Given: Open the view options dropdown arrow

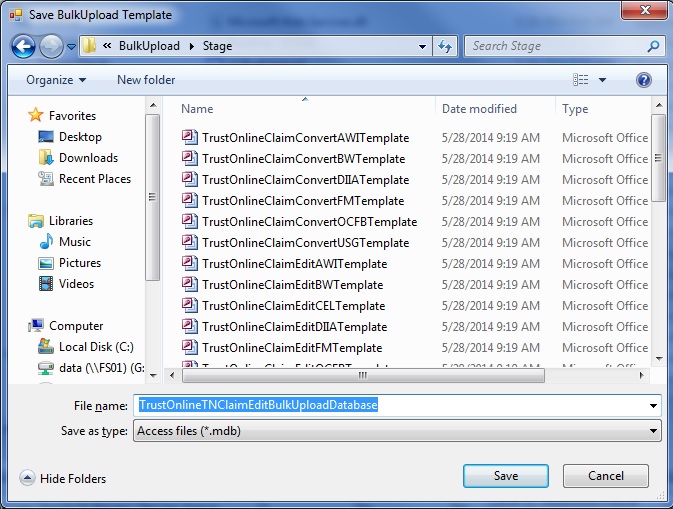Looking at the screenshot, I should tap(603, 80).
